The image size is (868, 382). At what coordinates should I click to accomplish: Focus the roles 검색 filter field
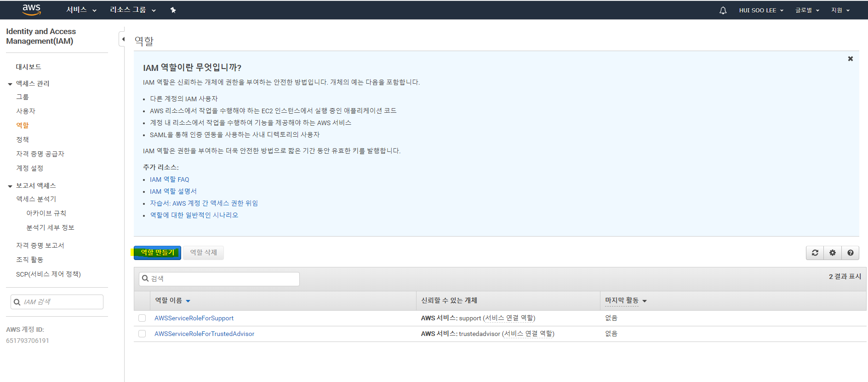[x=219, y=279]
